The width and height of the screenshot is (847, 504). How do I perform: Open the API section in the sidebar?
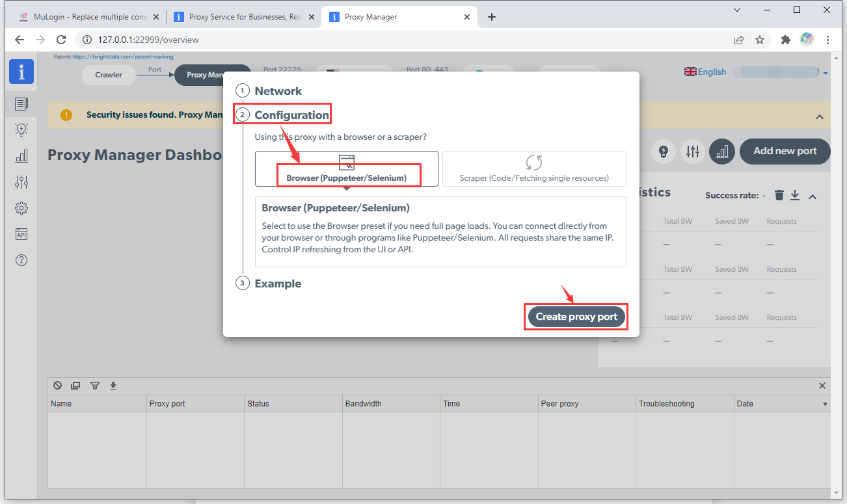(21, 234)
